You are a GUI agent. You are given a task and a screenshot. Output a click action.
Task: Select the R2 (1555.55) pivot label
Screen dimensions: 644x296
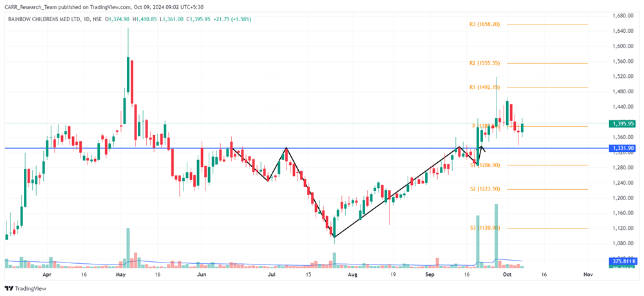(485, 63)
